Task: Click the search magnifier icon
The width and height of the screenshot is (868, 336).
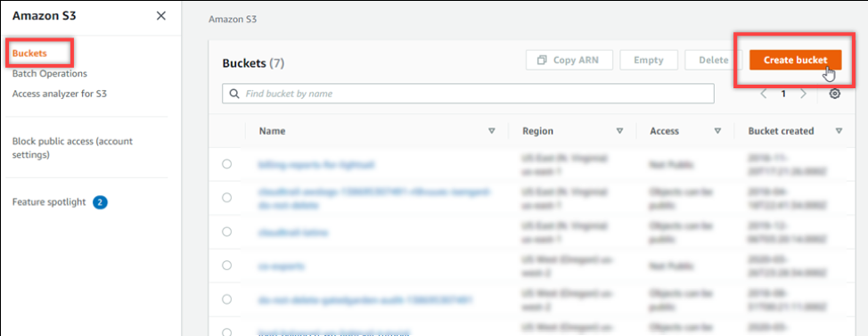Action: (234, 94)
